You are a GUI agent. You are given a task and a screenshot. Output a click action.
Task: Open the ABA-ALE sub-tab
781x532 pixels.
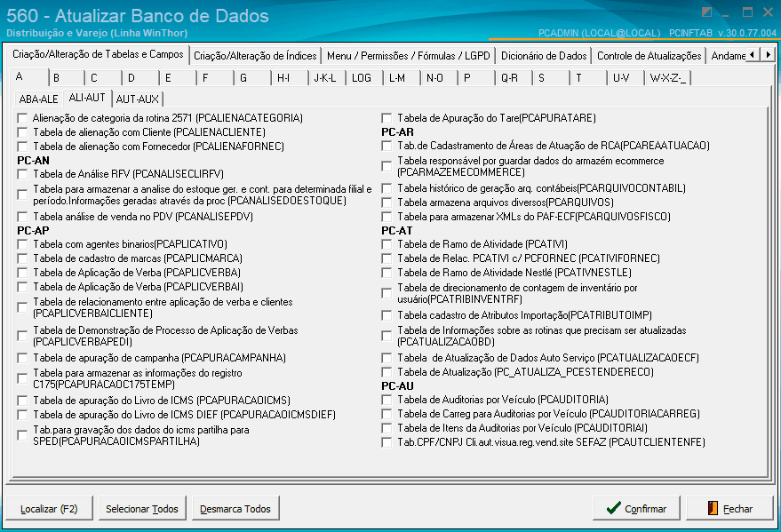39,99
